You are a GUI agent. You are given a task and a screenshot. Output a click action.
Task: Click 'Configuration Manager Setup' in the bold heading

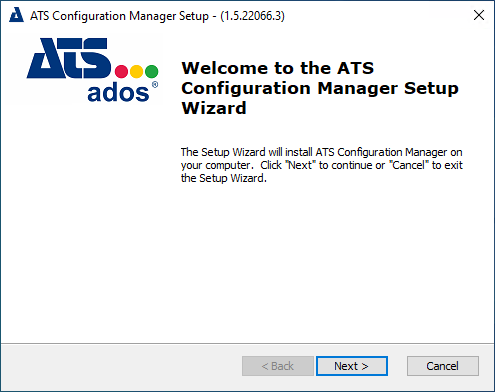click(320, 89)
